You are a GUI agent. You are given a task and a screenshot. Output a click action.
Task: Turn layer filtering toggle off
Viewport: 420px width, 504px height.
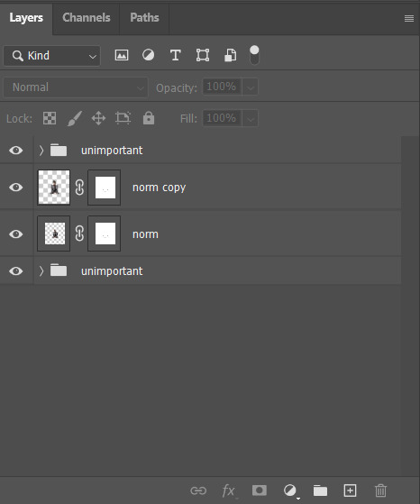click(x=254, y=55)
